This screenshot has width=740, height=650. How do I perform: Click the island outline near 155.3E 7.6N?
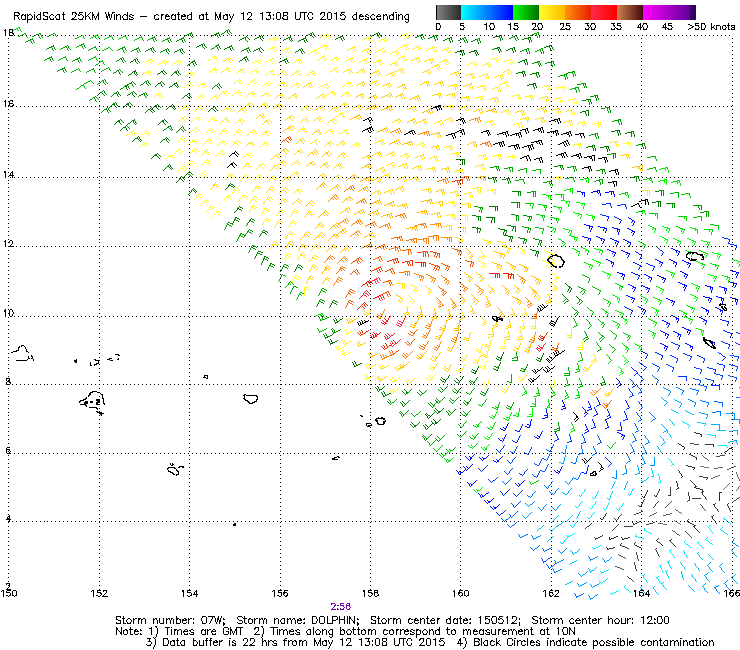coord(251,399)
